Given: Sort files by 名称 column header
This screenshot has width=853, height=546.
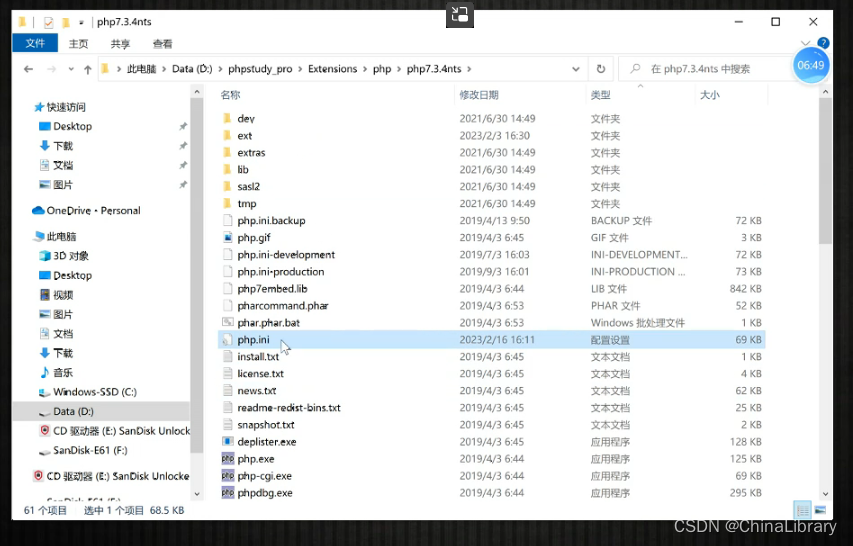Looking at the screenshot, I should coord(230,95).
